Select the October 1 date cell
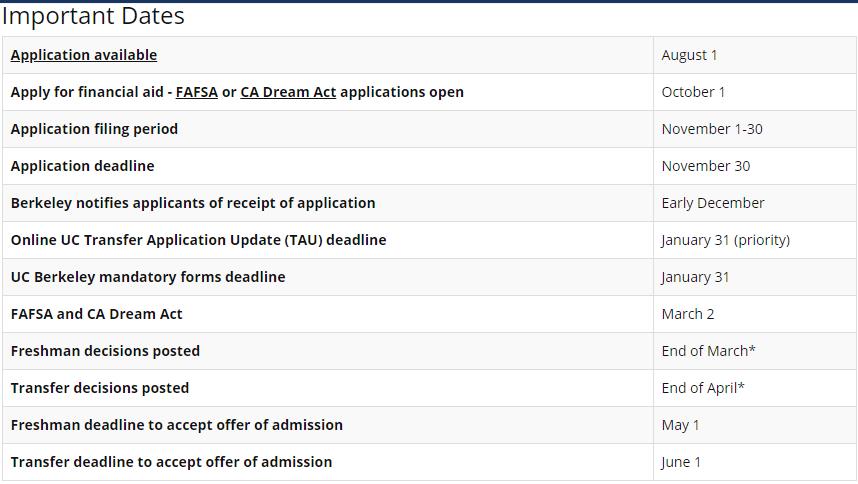This screenshot has height=484, width=858. pos(693,92)
